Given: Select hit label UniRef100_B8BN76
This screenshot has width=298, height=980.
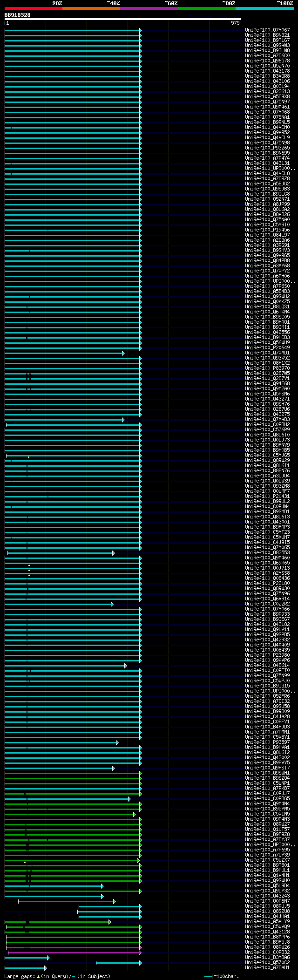Looking at the screenshot, I should coord(267,471).
